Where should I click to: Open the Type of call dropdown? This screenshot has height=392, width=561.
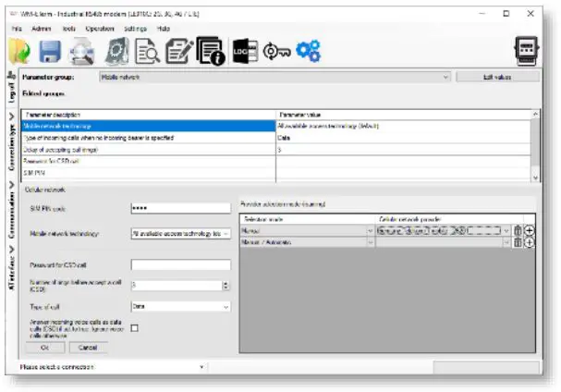180,306
